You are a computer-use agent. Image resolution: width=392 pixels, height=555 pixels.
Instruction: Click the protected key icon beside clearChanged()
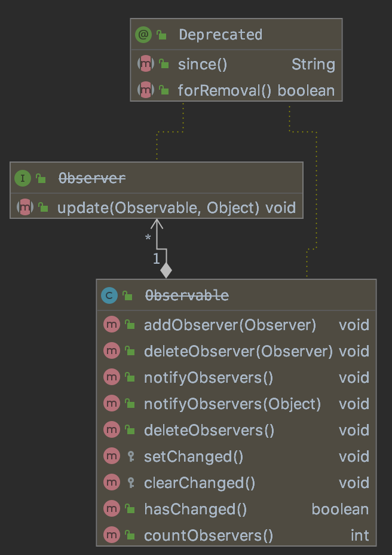[x=130, y=483]
